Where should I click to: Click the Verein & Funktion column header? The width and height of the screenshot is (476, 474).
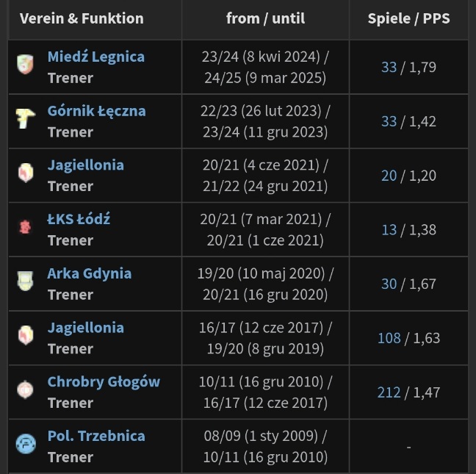(x=82, y=18)
